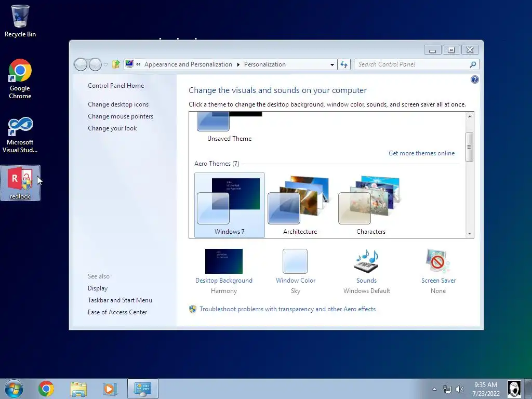The width and height of the screenshot is (532, 399).
Task: Click the Sounds text link
Action: point(366,280)
